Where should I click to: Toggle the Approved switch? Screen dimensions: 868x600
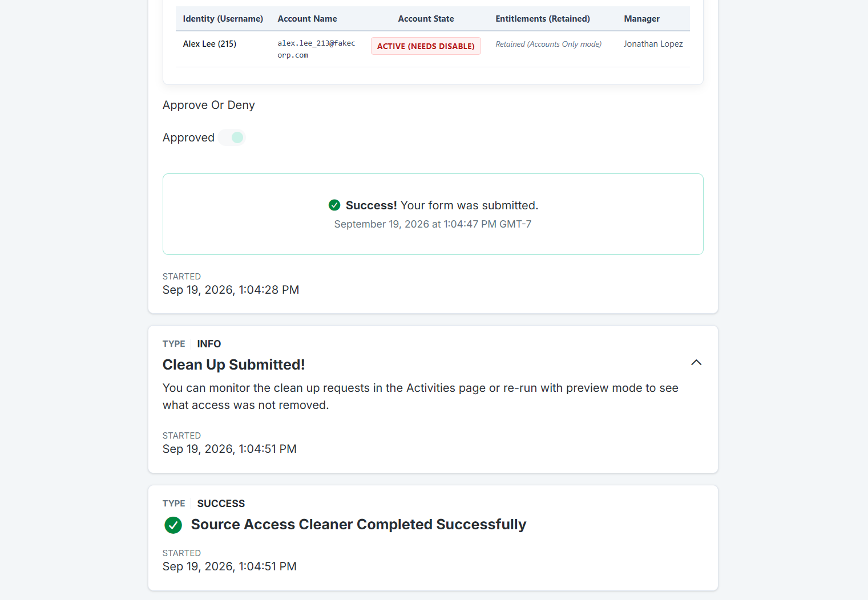point(232,137)
